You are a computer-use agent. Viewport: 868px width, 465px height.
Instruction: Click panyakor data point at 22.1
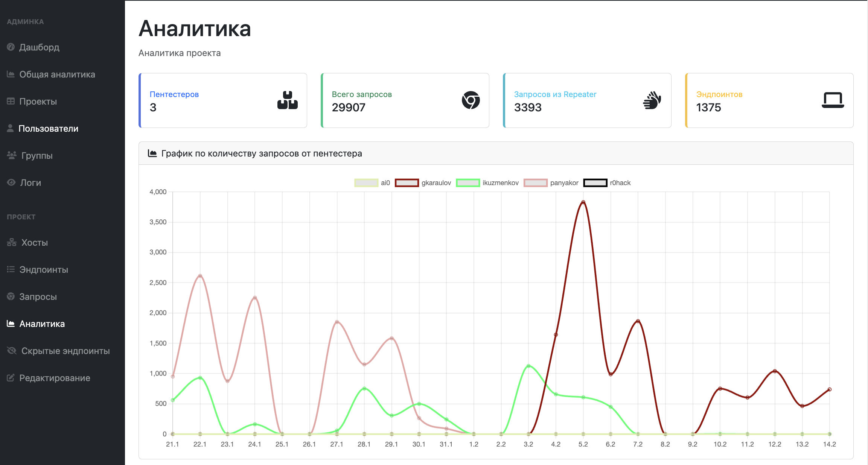coord(200,276)
